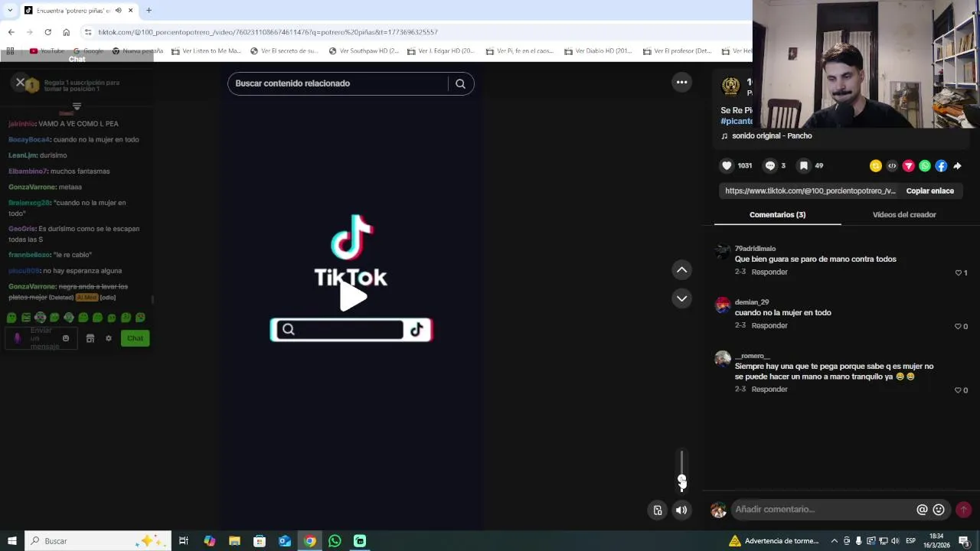980x551 pixels.
Task: Share to WhatsApp icon
Action: (x=925, y=165)
